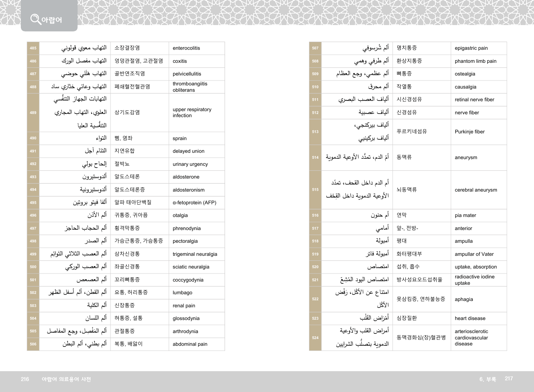Click the 'upper respiratory infection' entry
This screenshot has width=534, height=392.
192,113
